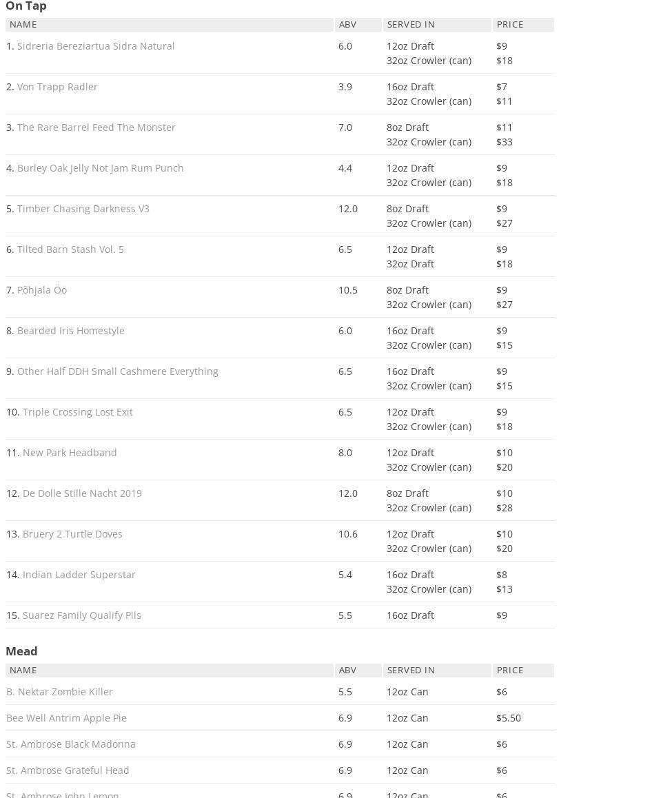Open Timber Chasing Darkness V3 entry
This screenshot has width=672, height=798.
pyautogui.click(x=83, y=209)
